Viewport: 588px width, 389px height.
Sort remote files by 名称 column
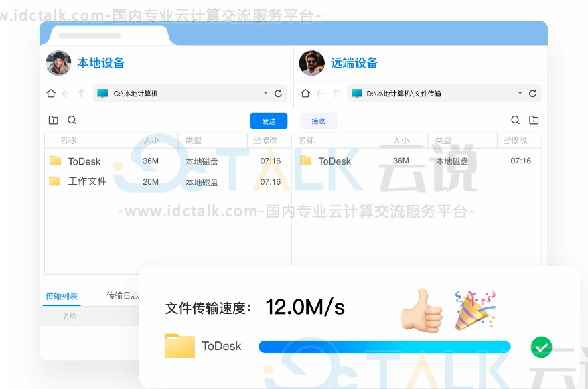306,140
